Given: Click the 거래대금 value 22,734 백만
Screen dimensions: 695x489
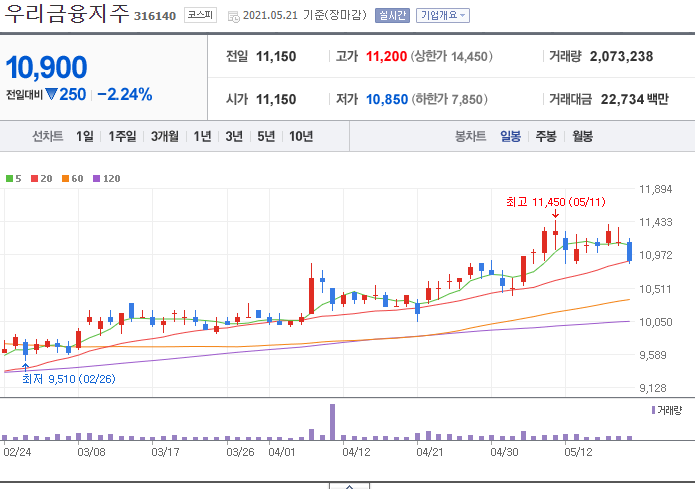Looking at the screenshot, I should coord(635,99).
